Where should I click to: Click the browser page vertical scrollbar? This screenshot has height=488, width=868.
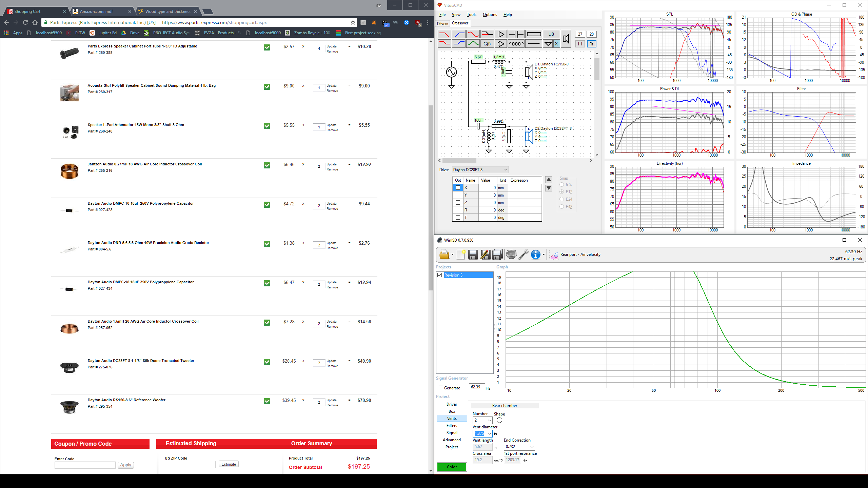coord(431,198)
